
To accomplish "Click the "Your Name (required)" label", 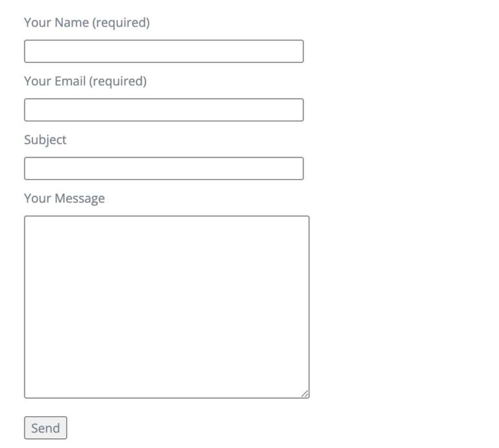I will pyautogui.click(x=86, y=23).
